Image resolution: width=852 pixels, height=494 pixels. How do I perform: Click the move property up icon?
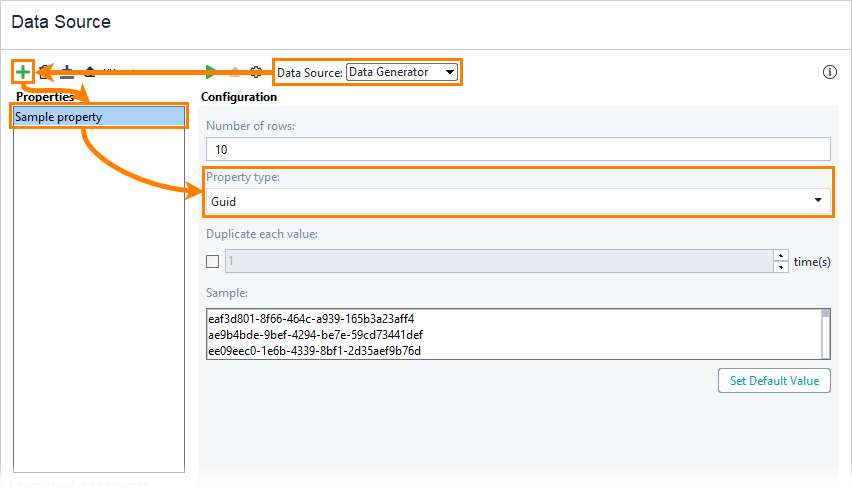coord(90,72)
